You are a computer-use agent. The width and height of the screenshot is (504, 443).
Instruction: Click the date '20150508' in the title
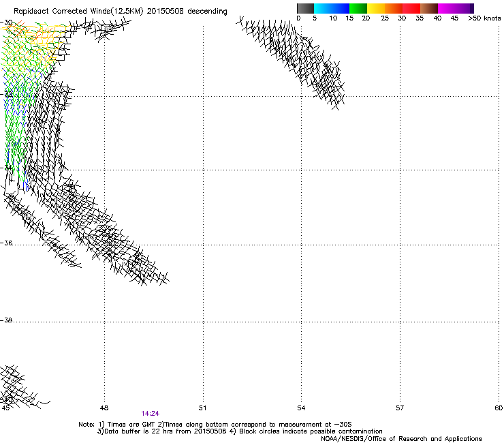pos(166,11)
